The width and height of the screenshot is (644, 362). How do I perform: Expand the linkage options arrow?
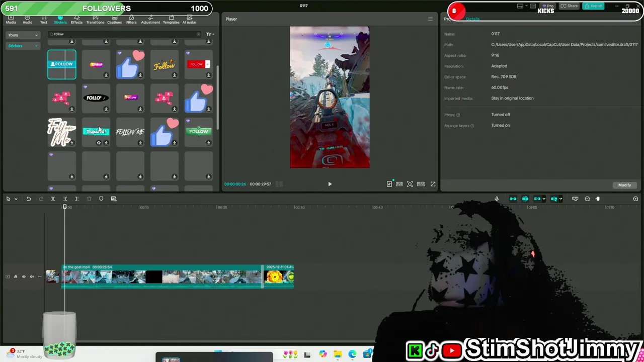(543, 199)
